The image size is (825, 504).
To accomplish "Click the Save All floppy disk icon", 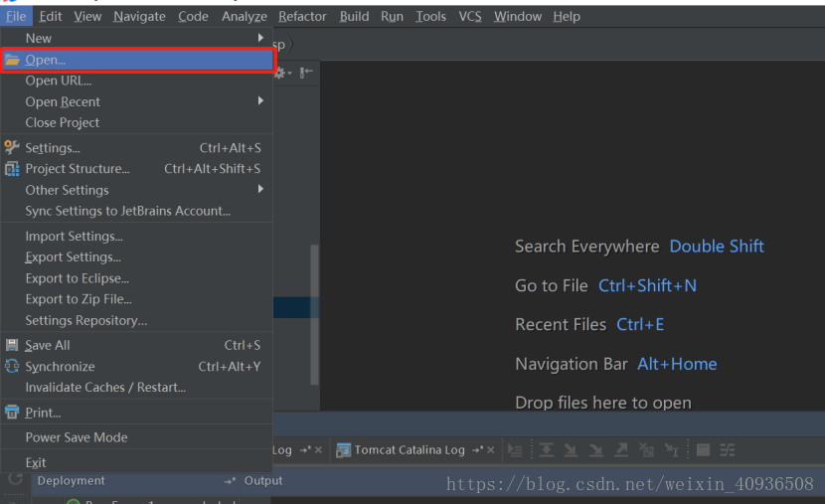I will click(x=12, y=345).
